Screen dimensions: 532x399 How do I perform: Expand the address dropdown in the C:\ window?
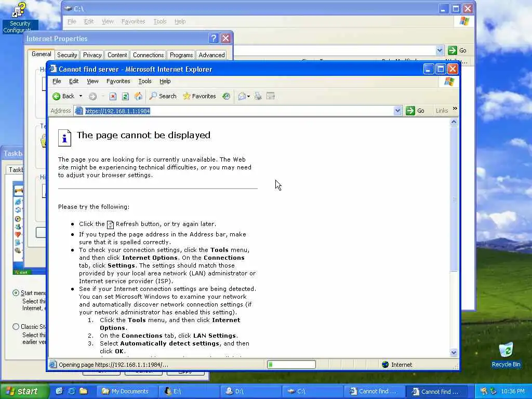440,50
